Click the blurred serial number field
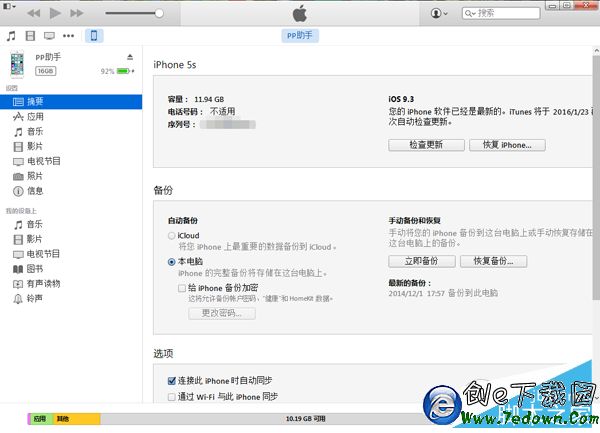Viewport: 600px width, 433px height. [x=228, y=124]
